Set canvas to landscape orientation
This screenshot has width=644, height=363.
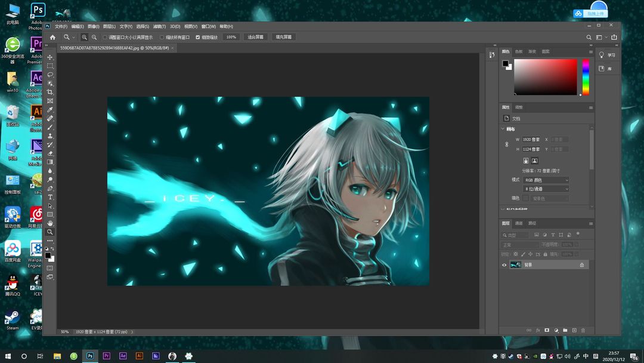(x=534, y=161)
